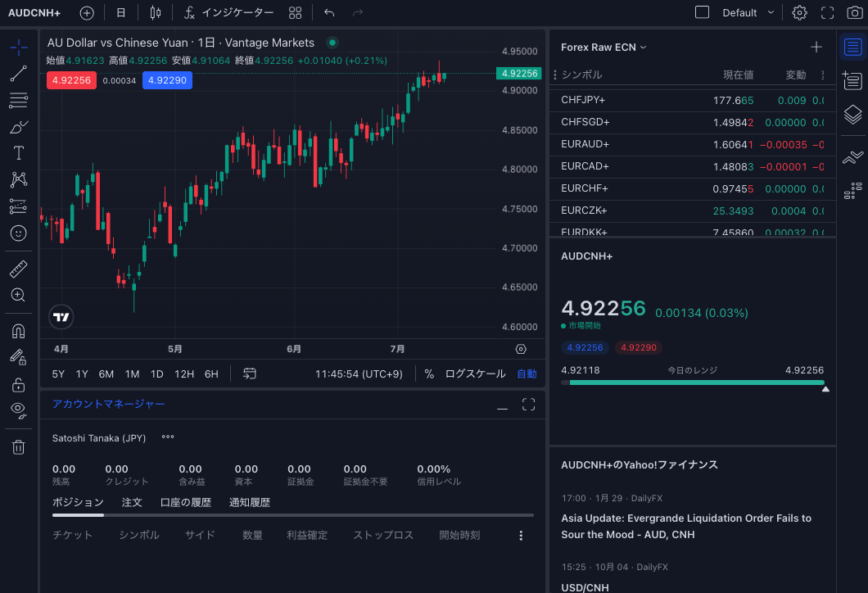Select the Text annotation tool
This screenshot has width=868, height=593.
18,153
